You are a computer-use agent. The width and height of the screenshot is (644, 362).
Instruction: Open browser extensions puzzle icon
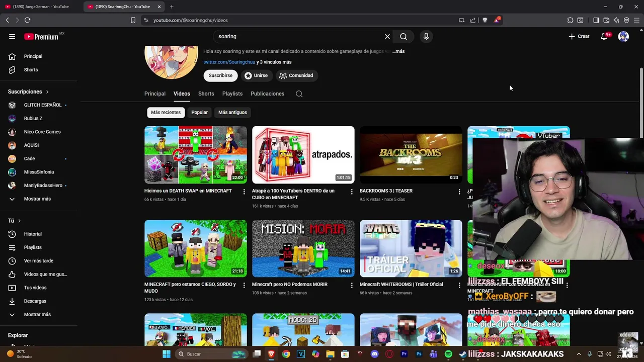[x=570, y=20]
